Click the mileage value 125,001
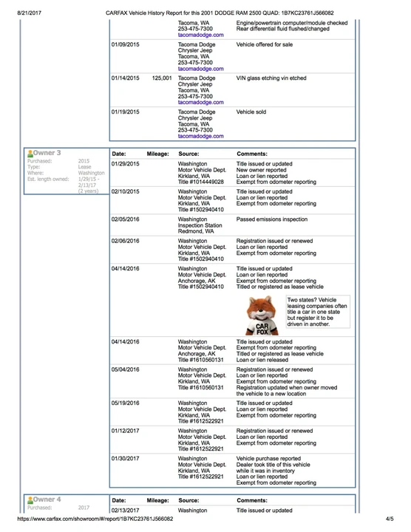The width and height of the screenshot is (411, 532). pos(162,78)
